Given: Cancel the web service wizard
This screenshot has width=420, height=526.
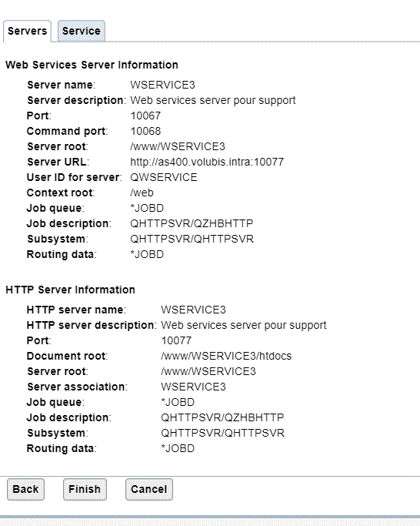Looking at the screenshot, I should (x=148, y=489).
